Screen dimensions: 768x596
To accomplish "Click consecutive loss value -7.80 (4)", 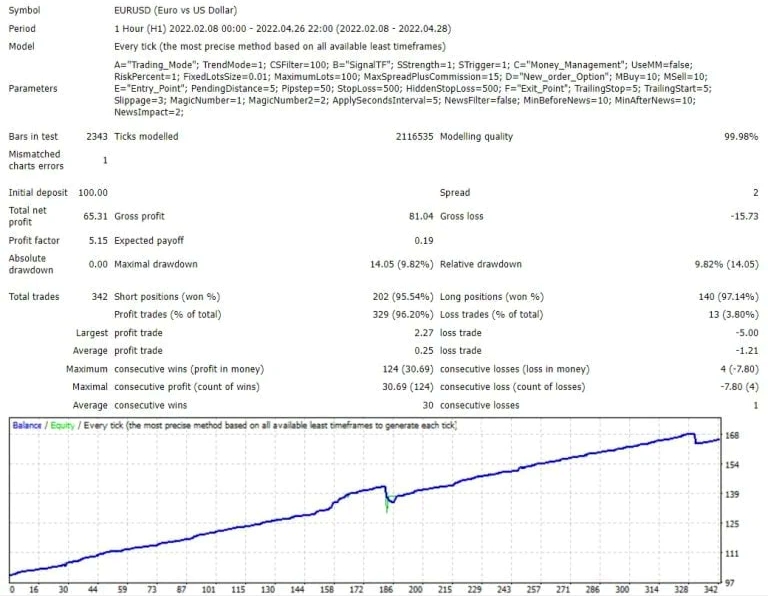I will pos(739,387).
